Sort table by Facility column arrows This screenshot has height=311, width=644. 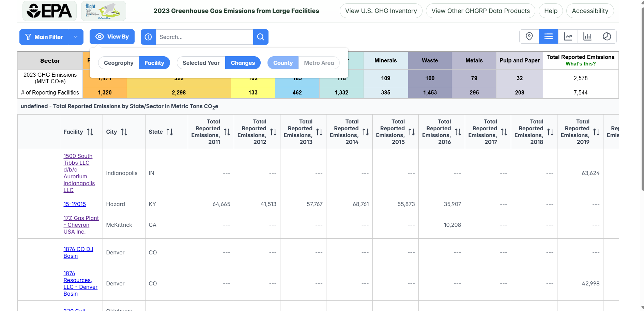[x=90, y=132]
